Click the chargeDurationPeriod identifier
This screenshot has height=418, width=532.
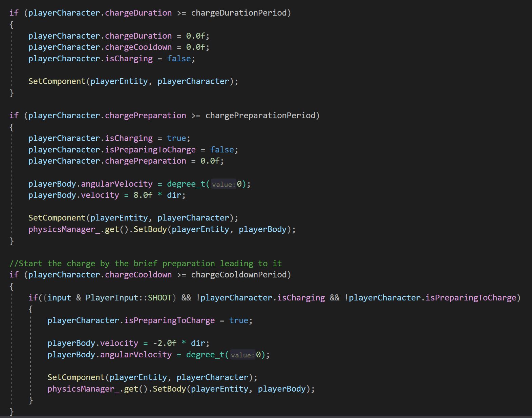point(239,13)
